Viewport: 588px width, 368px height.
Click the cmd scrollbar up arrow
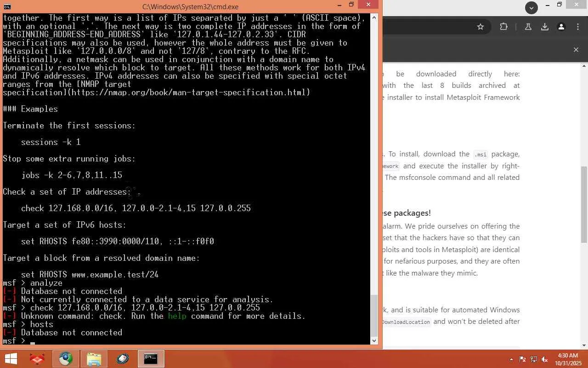[374, 18]
